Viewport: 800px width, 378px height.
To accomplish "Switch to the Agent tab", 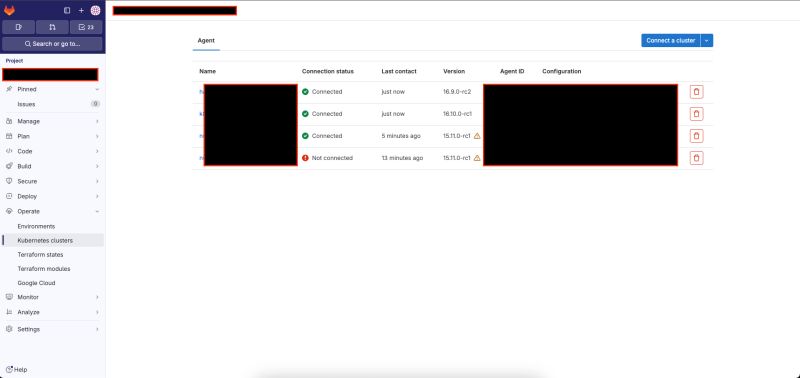I will (206, 40).
